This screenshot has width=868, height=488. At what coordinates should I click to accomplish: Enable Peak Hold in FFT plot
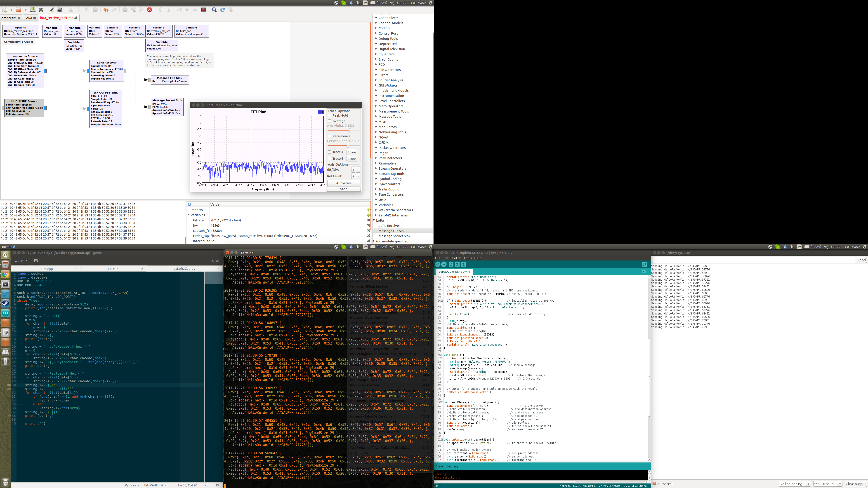(330, 115)
